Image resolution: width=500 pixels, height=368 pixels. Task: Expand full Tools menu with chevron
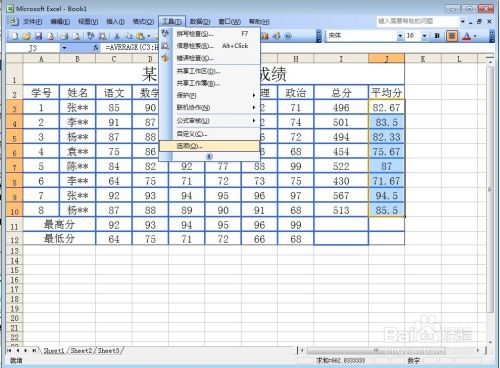[x=210, y=156]
